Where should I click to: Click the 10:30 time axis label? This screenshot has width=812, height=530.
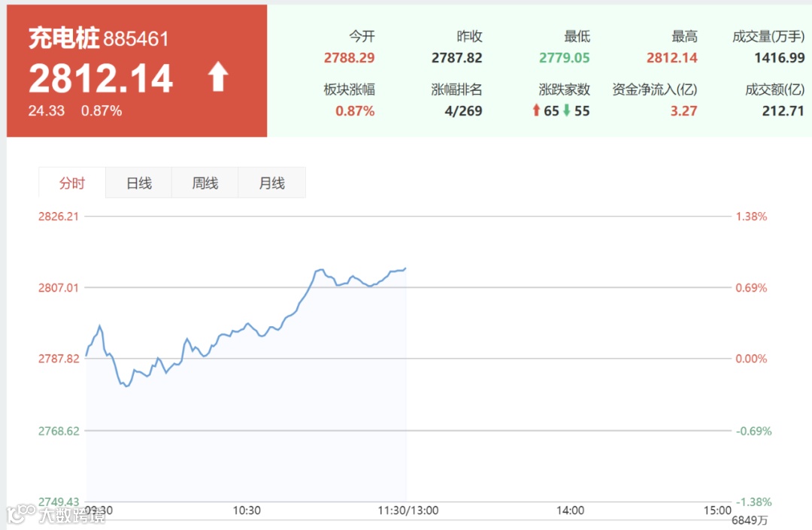coord(247,510)
